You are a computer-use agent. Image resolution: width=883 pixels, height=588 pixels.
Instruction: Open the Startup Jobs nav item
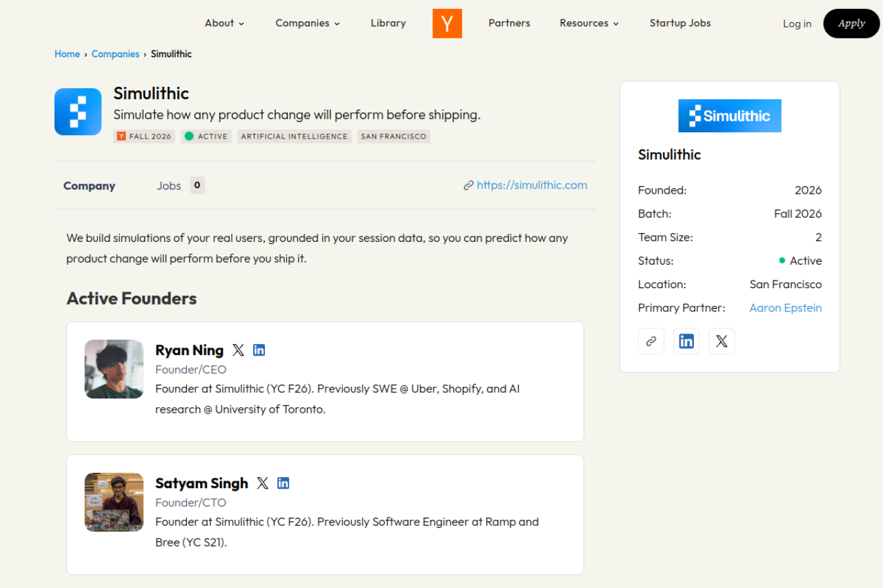tap(680, 23)
